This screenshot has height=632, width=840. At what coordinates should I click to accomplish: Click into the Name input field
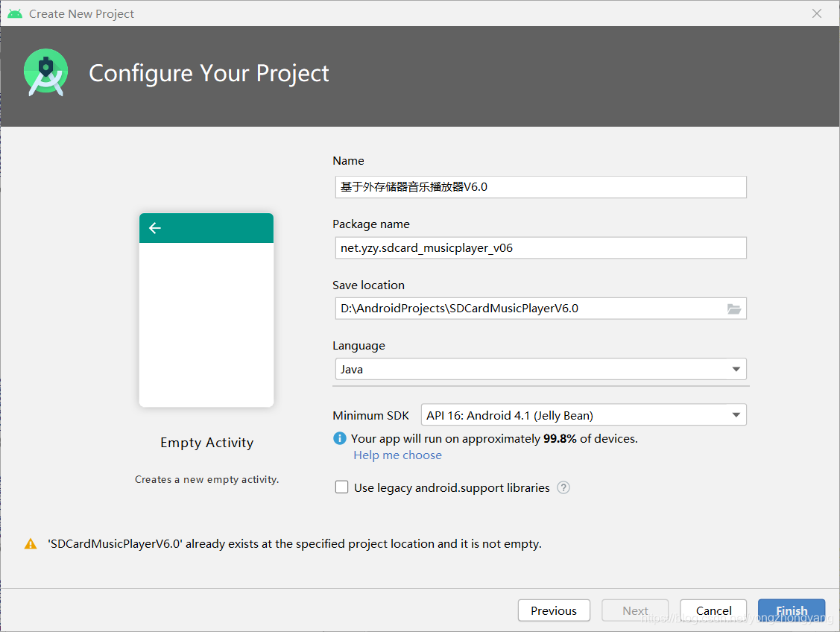(x=540, y=187)
